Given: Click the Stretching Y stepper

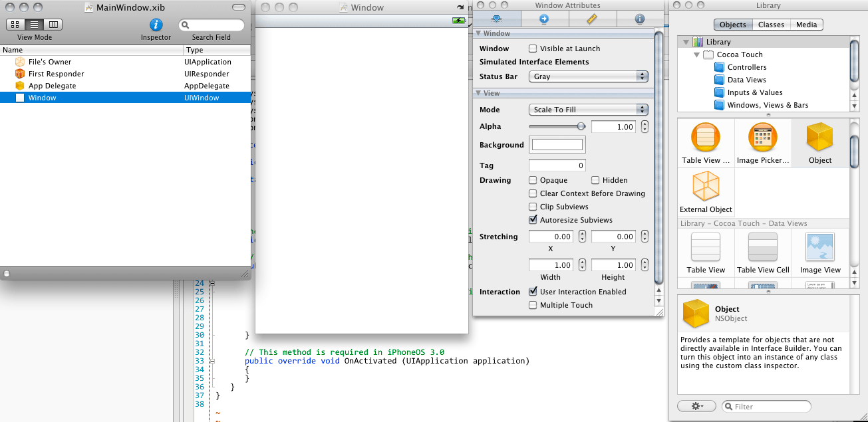Looking at the screenshot, I should tap(645, 237).
